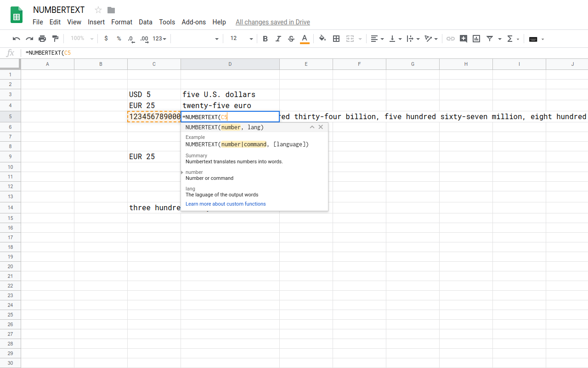Viewport: 588px width, 368px height.
Task: Open the fill color picker
Action: [322, 39]
